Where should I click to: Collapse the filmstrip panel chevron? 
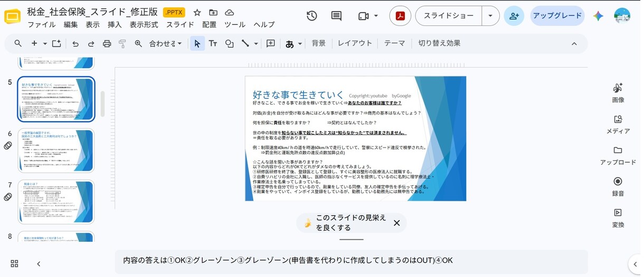coord(39,264)
